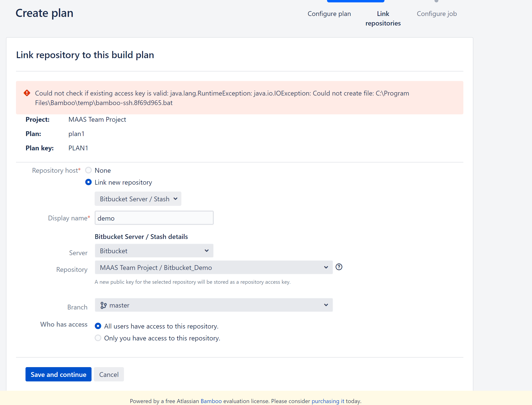Follow the purchasing it link
The image size is (532, 405).
click(328, 401)
